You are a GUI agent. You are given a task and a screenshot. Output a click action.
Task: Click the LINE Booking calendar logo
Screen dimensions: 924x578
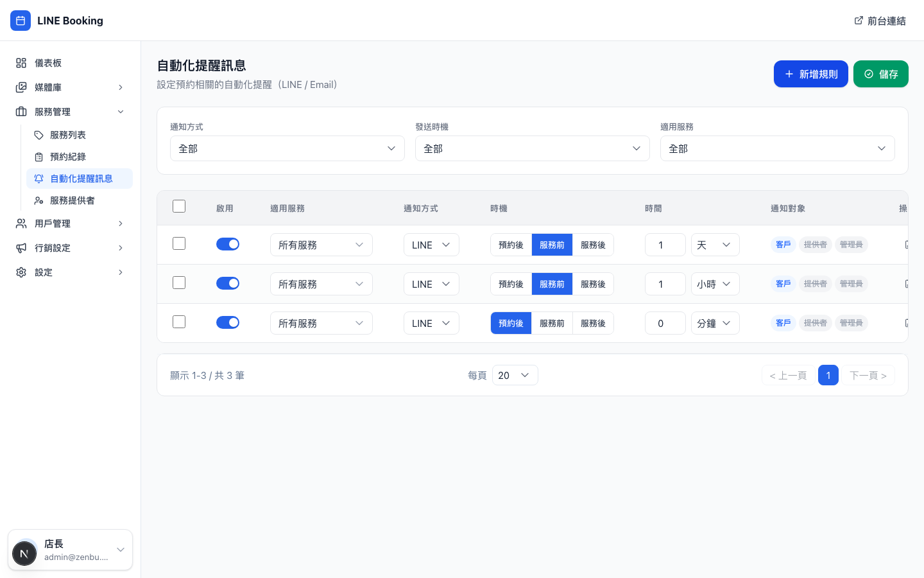coord(21,21)
